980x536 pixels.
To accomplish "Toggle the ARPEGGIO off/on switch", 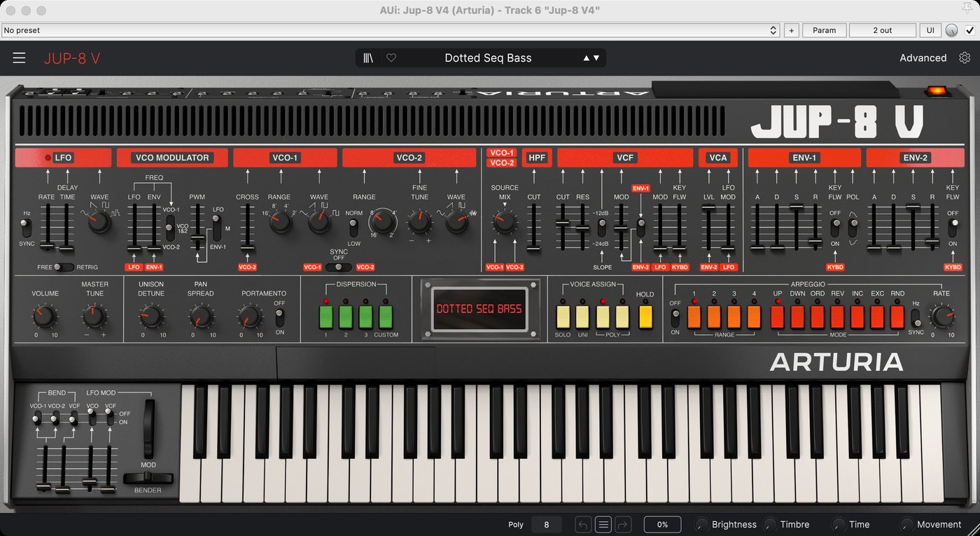I will 675,317.
